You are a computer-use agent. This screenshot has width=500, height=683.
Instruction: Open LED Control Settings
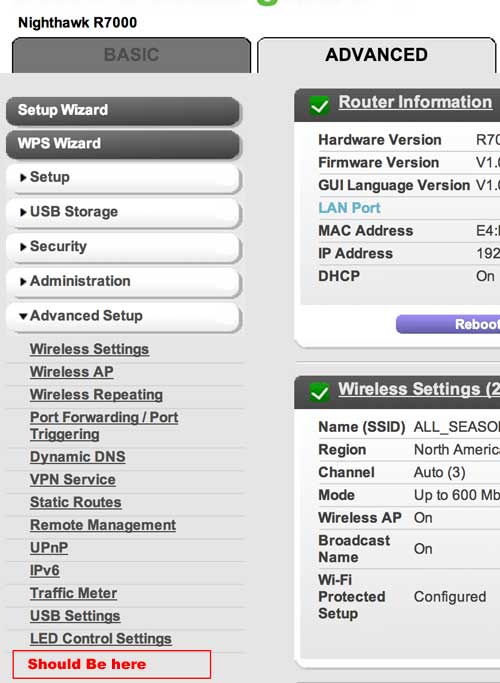pyautogui.click(x=101, y=639)
